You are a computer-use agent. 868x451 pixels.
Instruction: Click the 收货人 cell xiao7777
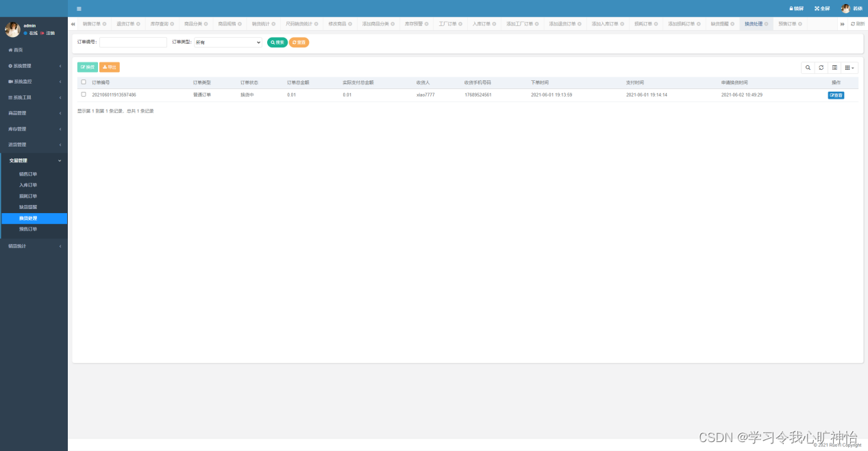425,95
